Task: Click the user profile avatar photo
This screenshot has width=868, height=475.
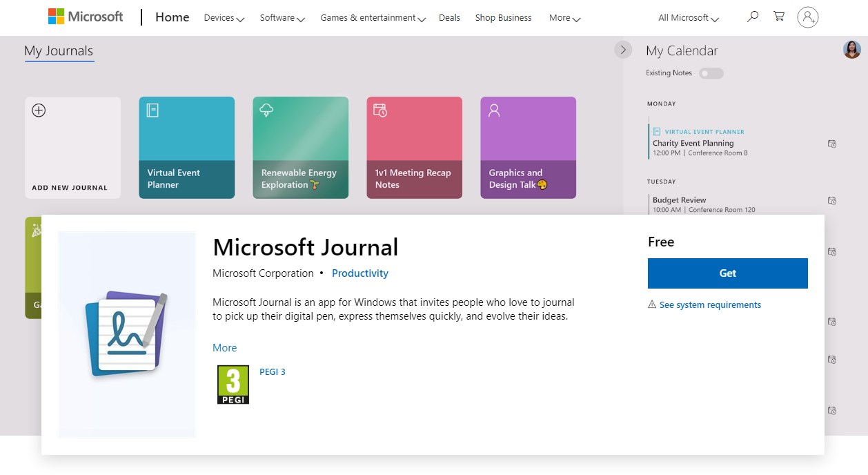Action: (852, 50)
